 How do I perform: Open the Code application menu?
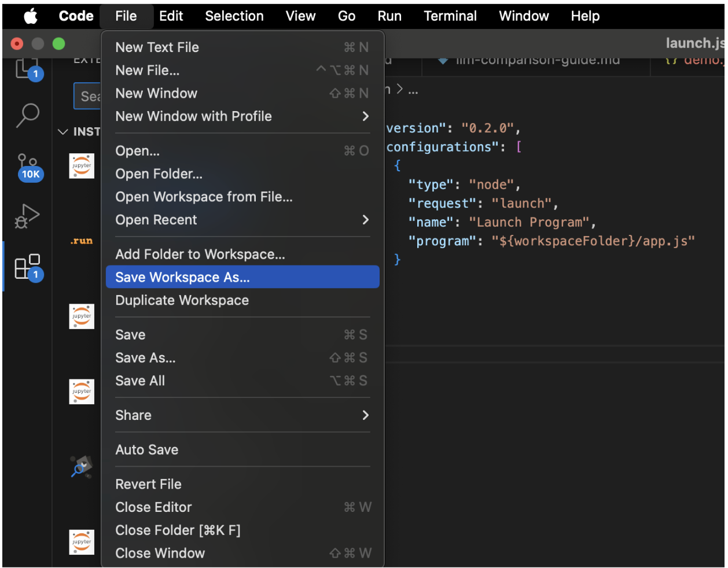coord(76,16)
